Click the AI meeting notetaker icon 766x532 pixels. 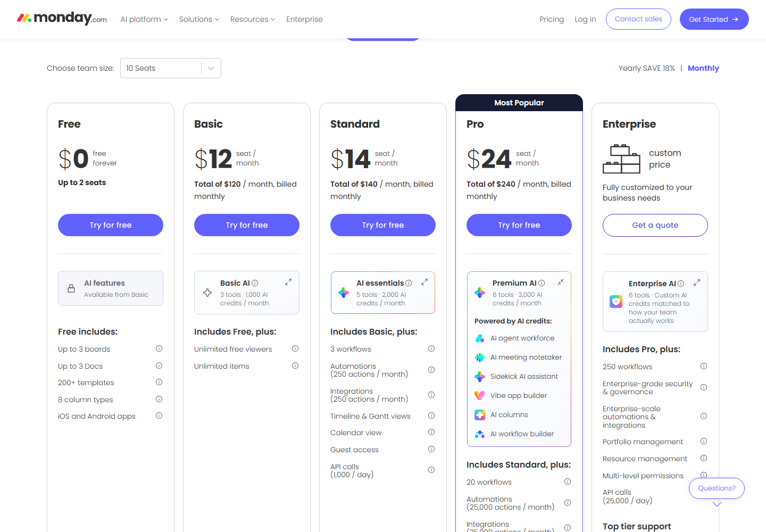click(x=480, y=358)
